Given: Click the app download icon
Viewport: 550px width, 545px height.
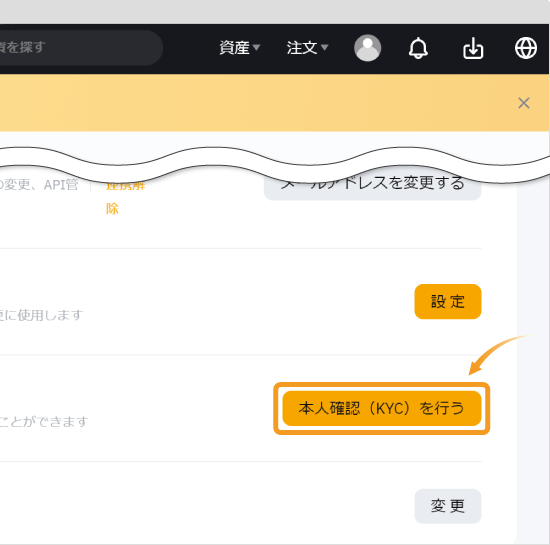Looking at the screenshot, I should [473, 48].
